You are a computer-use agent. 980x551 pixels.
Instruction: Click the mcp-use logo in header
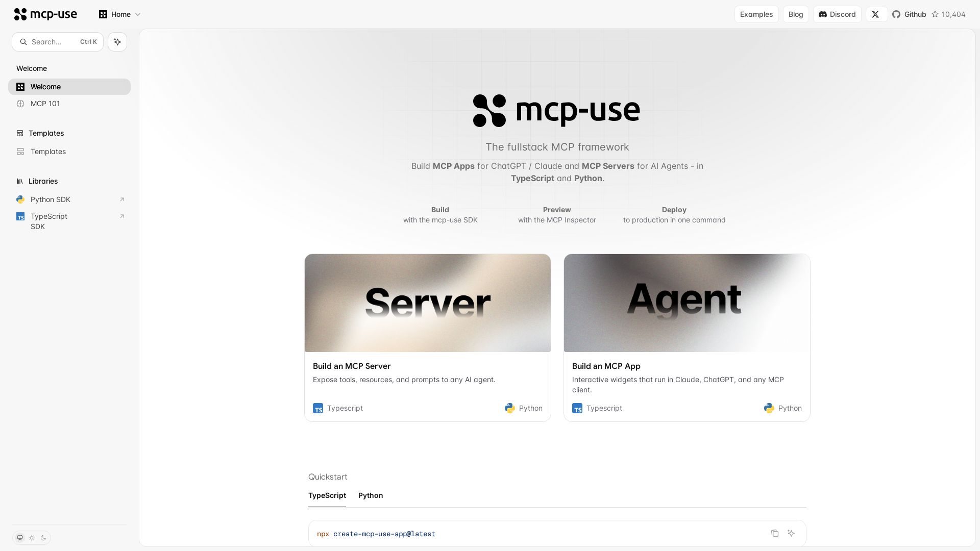click(x=45, y=14)
